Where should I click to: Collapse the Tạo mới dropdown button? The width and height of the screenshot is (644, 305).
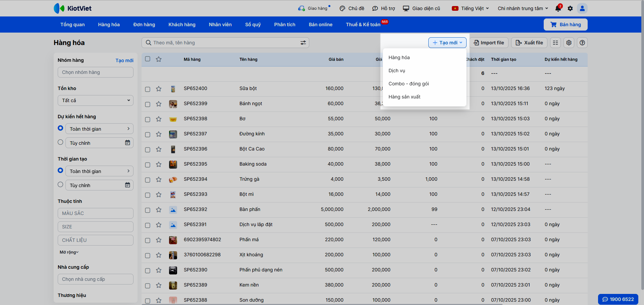447,43
